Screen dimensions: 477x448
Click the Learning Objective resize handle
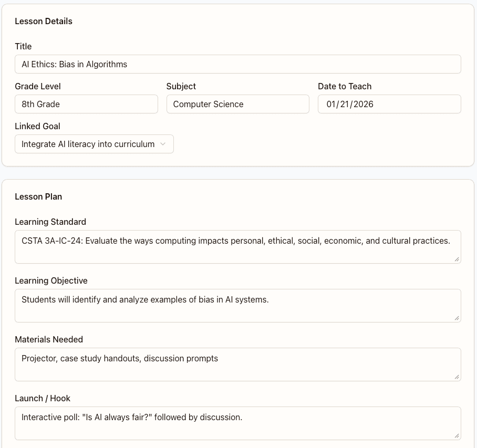tap(457, 318)
